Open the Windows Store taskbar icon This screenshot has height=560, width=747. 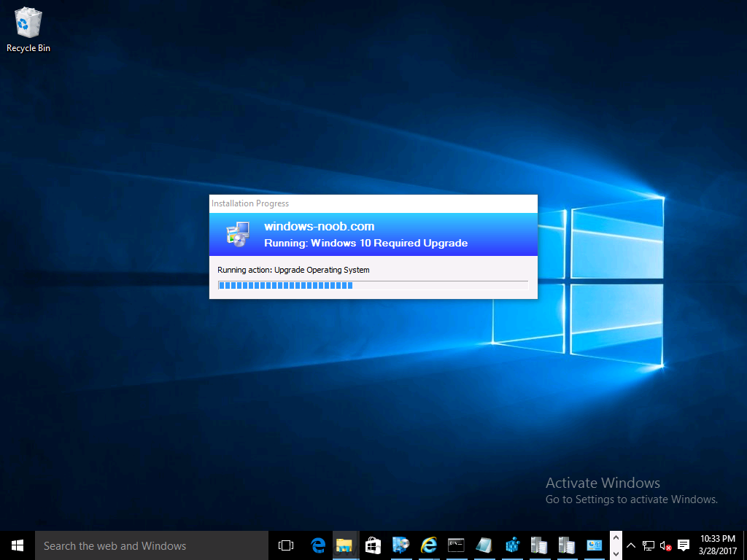pyautogui.click(x=373, y=545)
